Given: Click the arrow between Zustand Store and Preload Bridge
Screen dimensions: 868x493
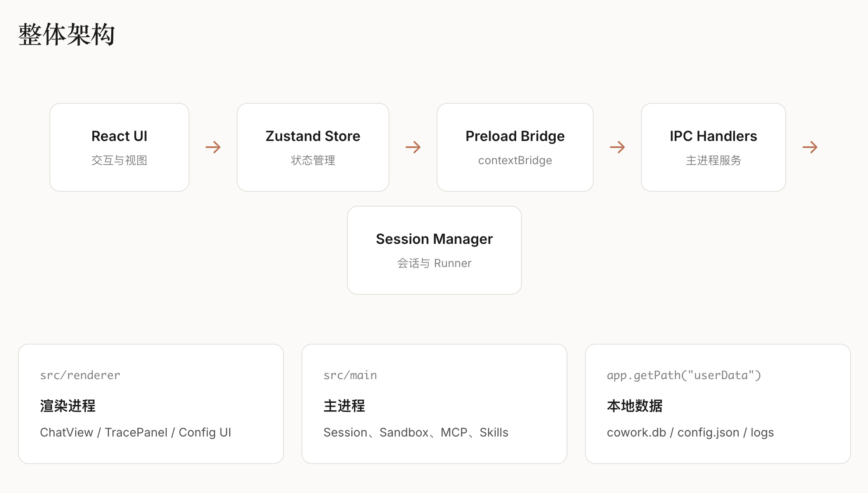Looking at the screenshot, I should 413,147.
